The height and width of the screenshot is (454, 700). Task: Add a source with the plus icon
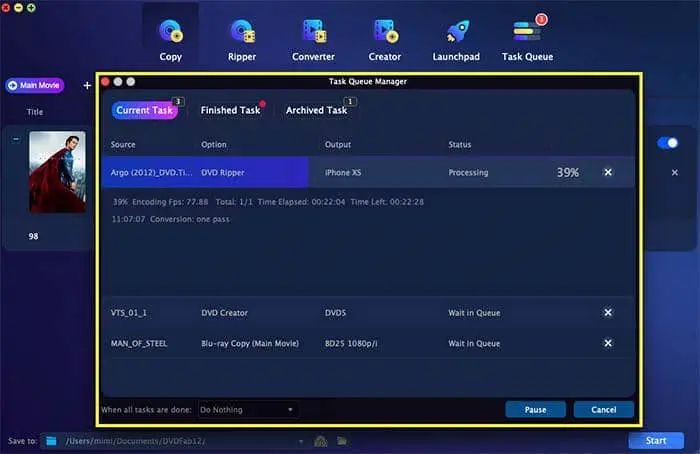87,85
